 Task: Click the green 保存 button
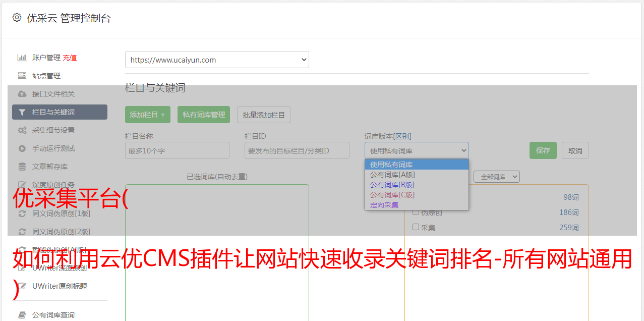[x=543, y=150]
